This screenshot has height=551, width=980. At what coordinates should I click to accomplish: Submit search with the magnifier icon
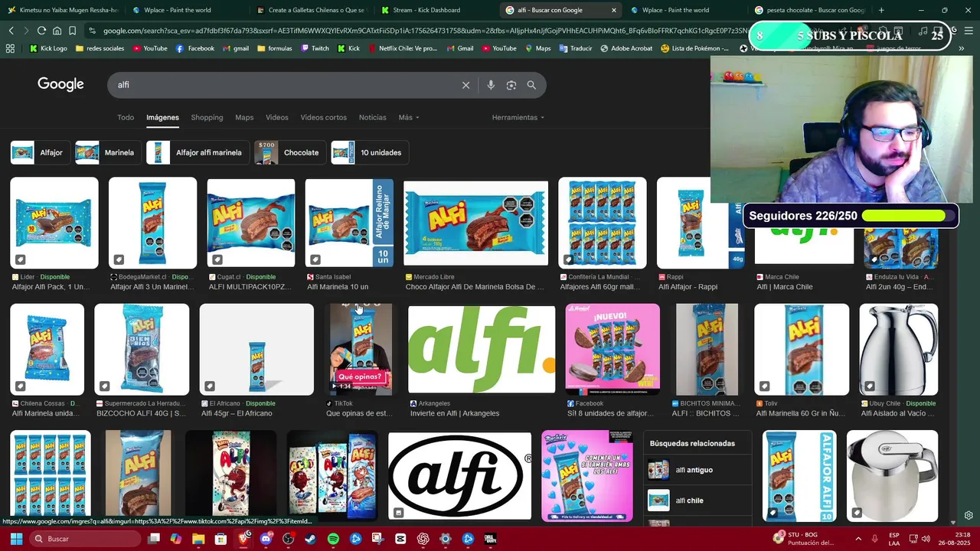click(531, 85)
